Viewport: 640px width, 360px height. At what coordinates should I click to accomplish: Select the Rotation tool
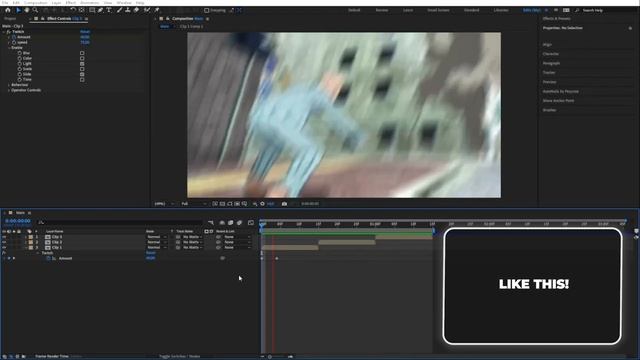click(x=73, y=10)
